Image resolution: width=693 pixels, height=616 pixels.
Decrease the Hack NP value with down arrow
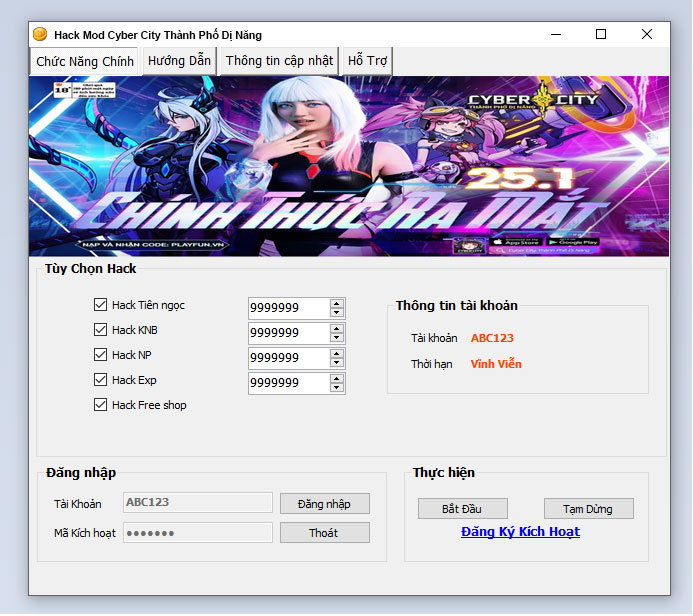coord(337,362)
